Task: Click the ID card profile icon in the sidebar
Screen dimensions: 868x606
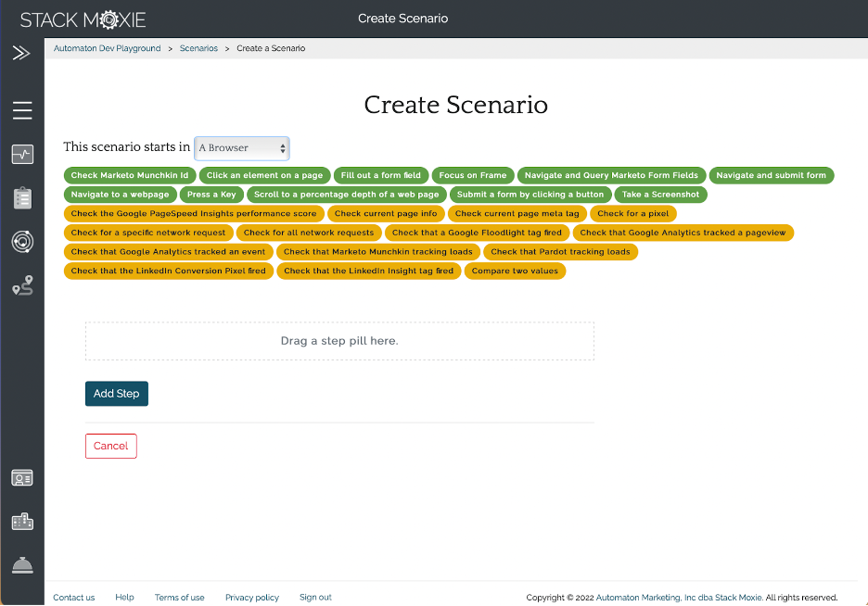Action: (22, 478)
